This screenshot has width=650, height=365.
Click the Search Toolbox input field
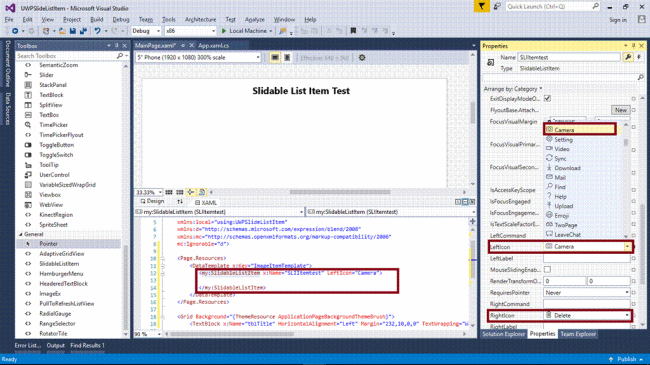pos(66,56)
